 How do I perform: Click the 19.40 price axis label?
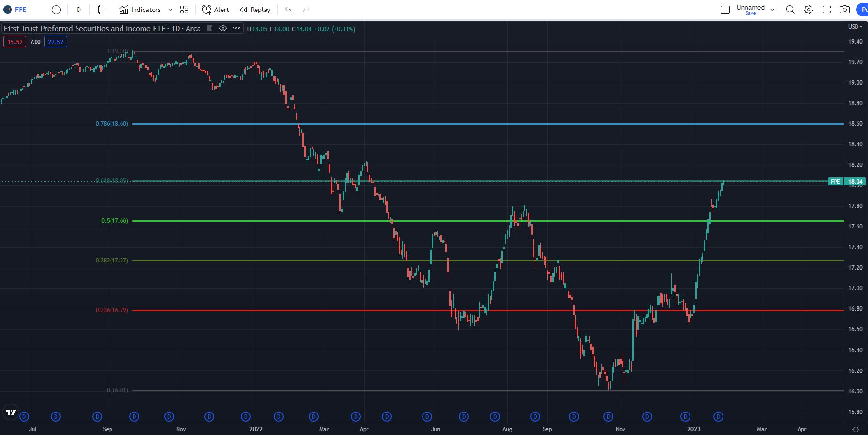pyautogui.click(x=855, y=42)
